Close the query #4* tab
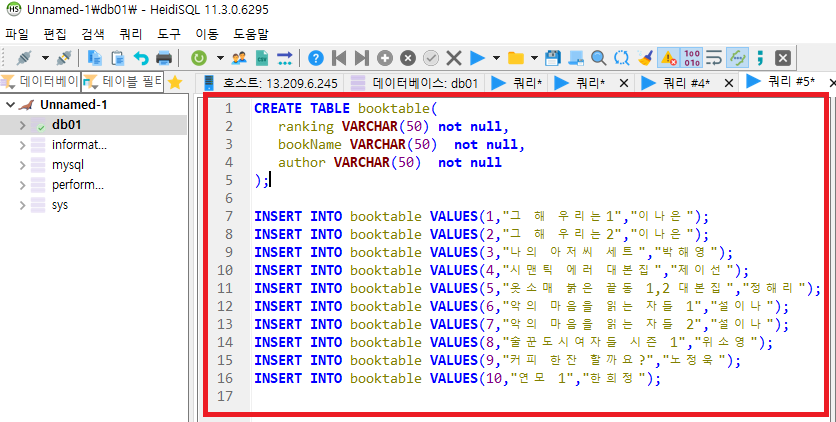The image size is (836, 422). [729, 83]
